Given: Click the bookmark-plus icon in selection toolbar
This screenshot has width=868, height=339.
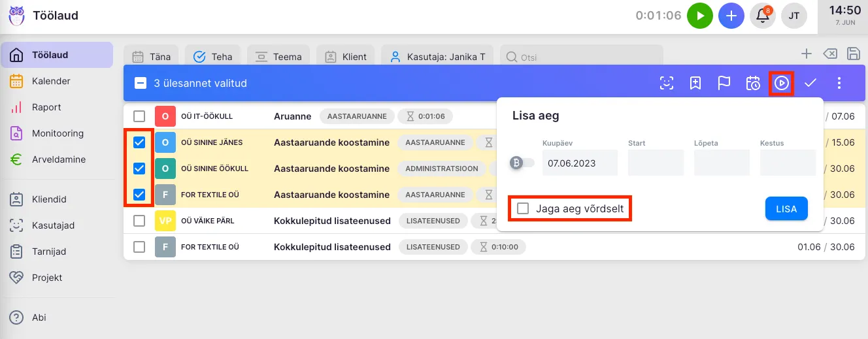Looking at the screenshot, I should click(695, 83).
